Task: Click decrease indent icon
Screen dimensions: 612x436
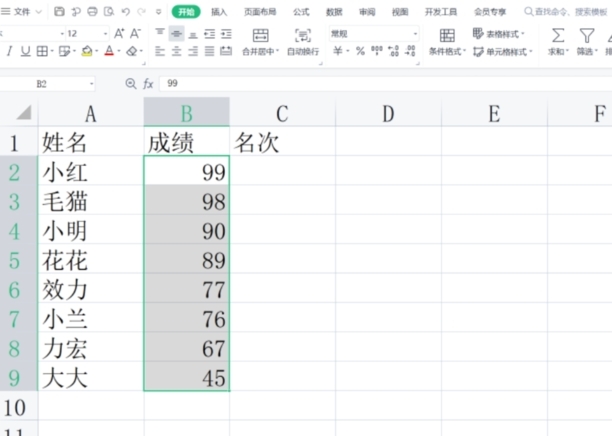Action: (x=210, y=34)
